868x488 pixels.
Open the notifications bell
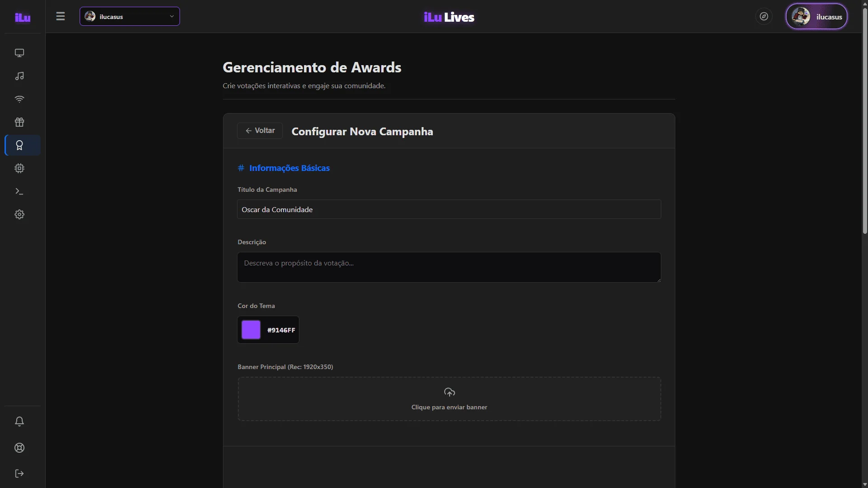(19, 422)
